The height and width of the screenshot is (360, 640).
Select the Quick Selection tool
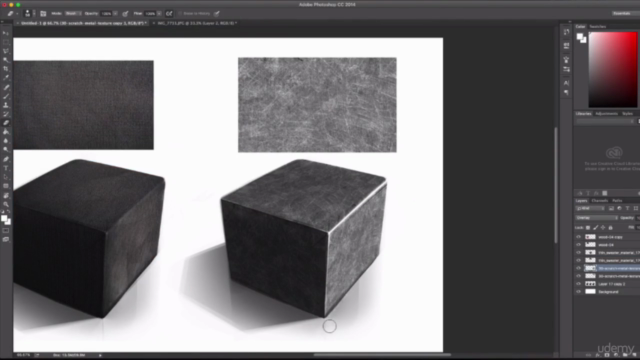point(6,60)
